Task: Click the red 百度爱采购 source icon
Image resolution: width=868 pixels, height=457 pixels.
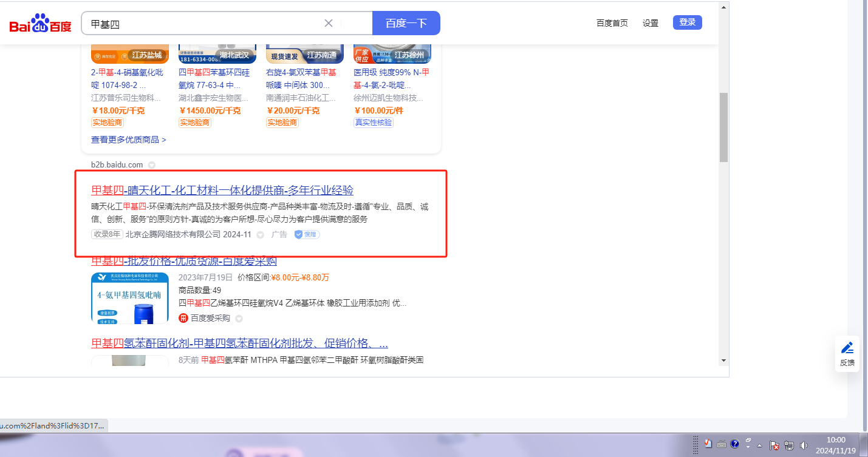Action: click(x=183, y=318)
